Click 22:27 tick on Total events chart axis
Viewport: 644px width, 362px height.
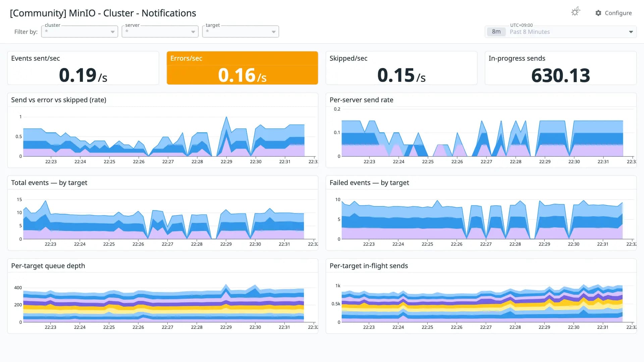pyautogui.click(x=167, y=244)
